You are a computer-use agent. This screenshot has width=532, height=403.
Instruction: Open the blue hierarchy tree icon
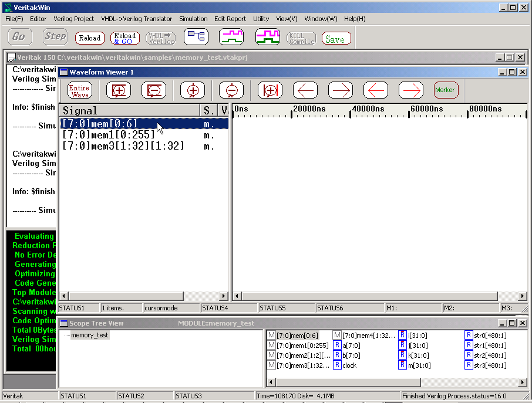[x=196, y=36]
